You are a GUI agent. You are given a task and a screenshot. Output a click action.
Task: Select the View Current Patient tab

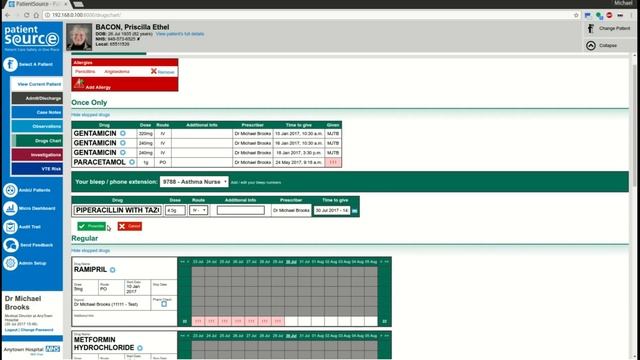pos(37,84)
